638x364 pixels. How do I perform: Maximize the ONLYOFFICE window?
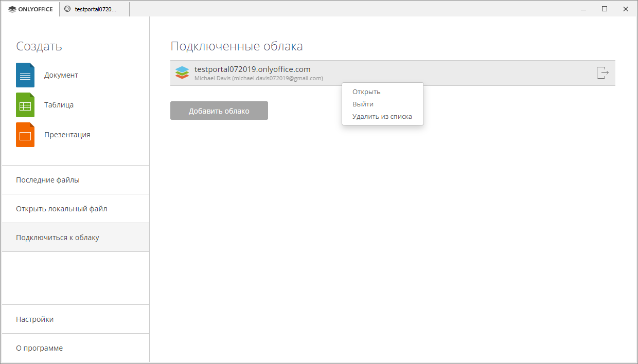pos(605,9)
